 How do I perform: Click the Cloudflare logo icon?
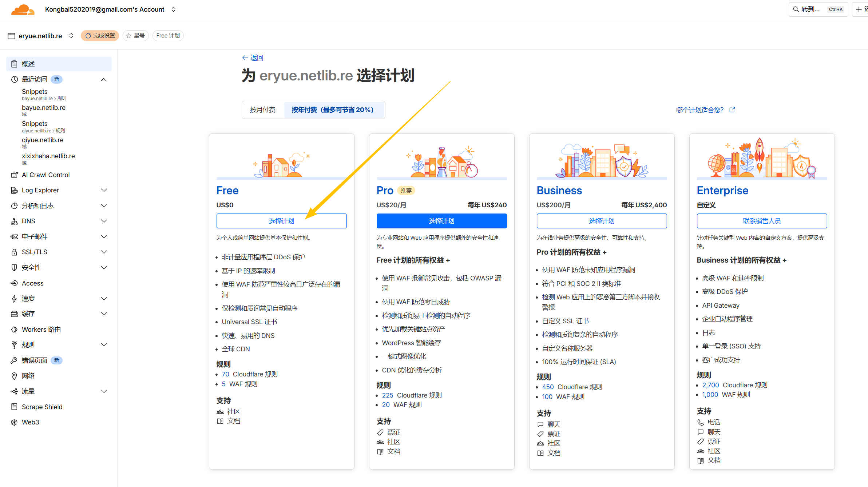tap(23, 10)
